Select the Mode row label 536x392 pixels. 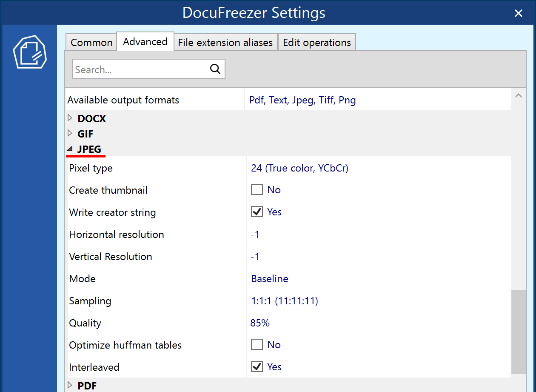coord(83,279)
